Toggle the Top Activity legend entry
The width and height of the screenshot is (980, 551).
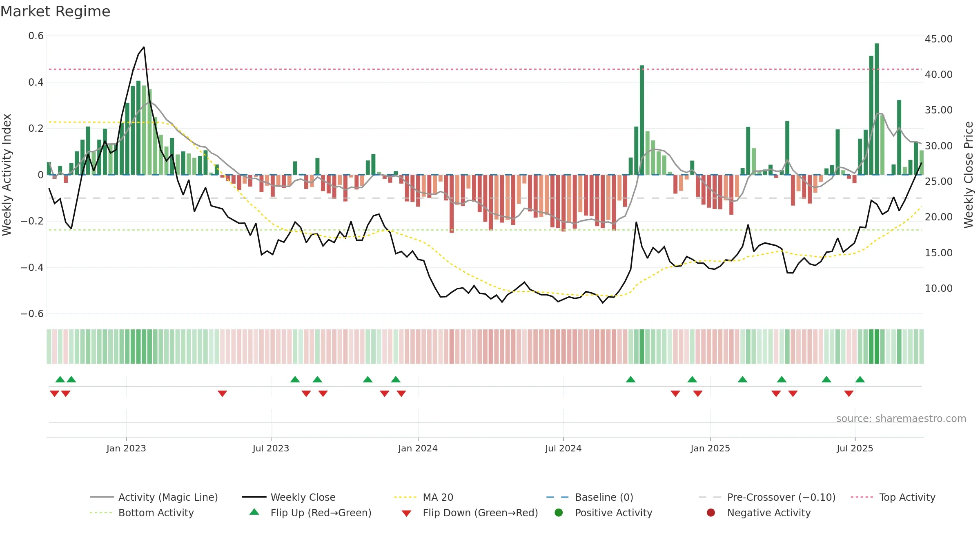tap(893, 497)
